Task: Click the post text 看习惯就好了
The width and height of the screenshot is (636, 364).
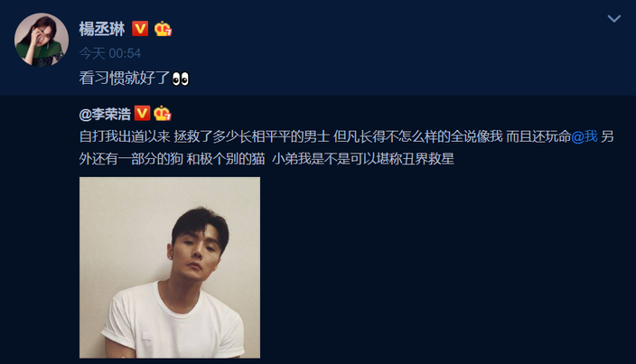Action: 125,79
